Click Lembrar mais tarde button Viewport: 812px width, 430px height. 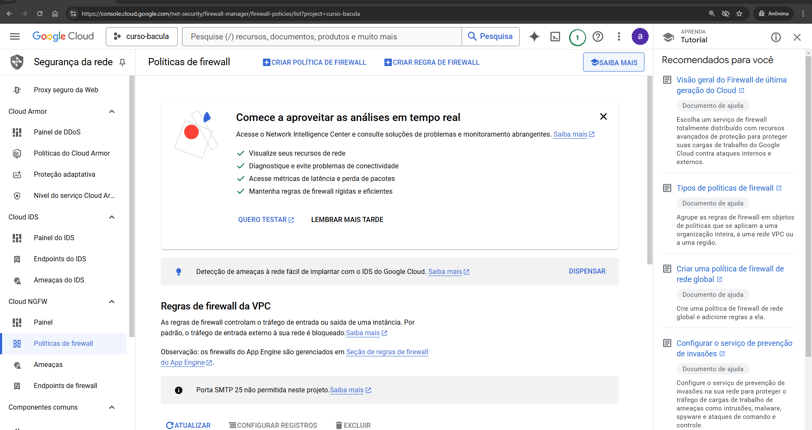tap(347, 220)
